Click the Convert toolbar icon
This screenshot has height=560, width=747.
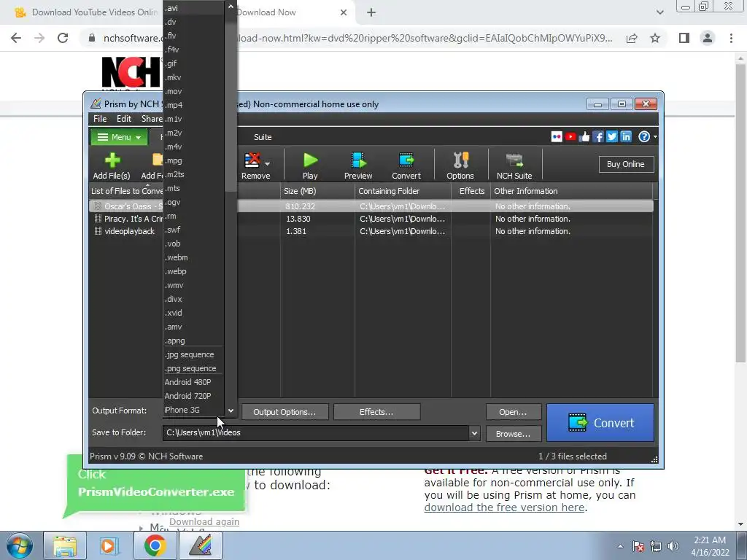click(x=406, y=160)
